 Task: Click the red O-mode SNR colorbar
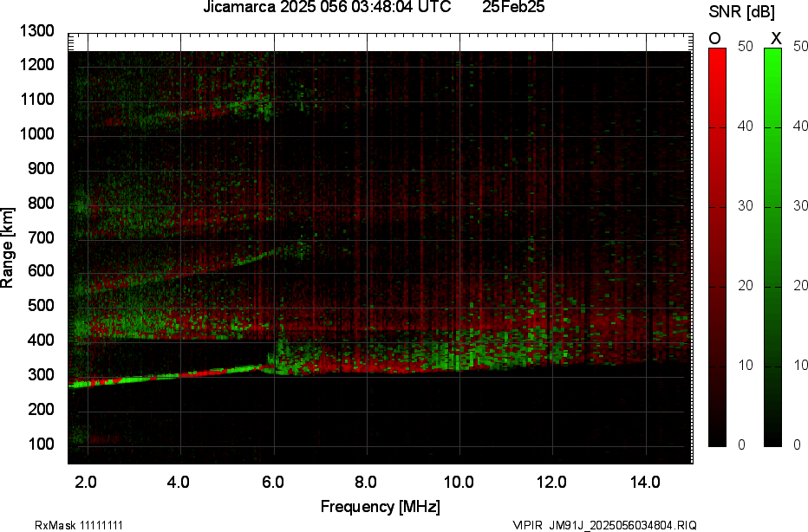(x=717, y=247)
